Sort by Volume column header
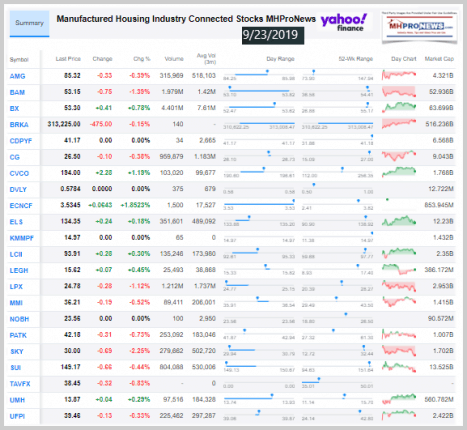 click(x=174, y=59)
